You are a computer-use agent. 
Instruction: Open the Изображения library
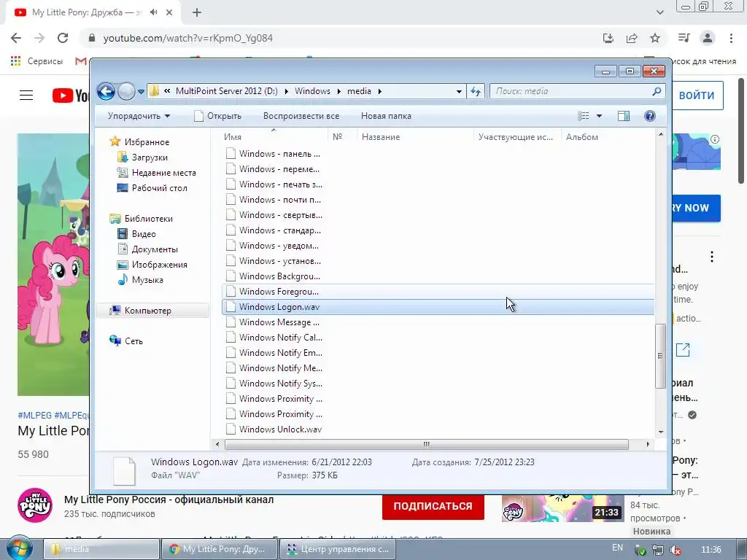(x=160, y=264)
